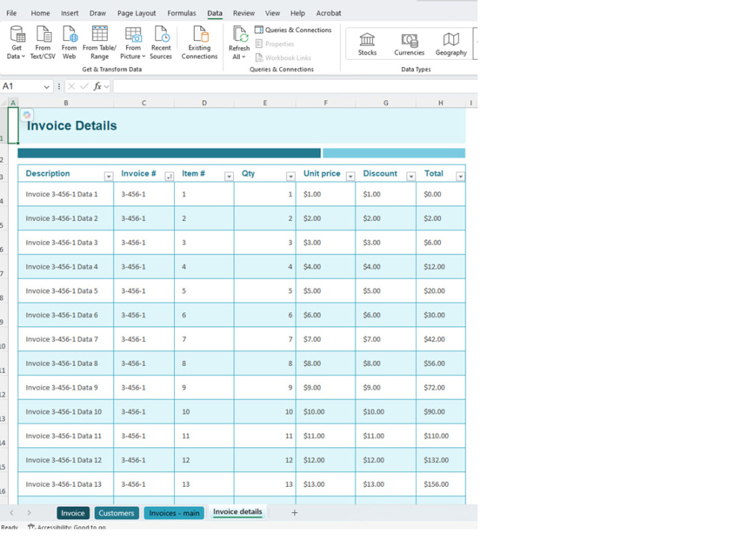This screenshot has height=560, width=747.
Task: Open the File menu
Action: (x=11, y=13)
